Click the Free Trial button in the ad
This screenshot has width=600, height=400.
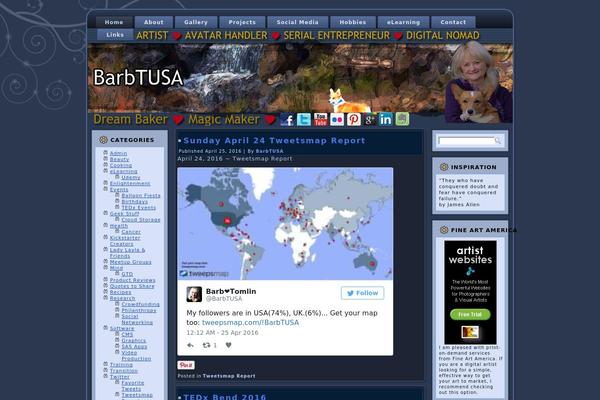(x=470, y=315)
